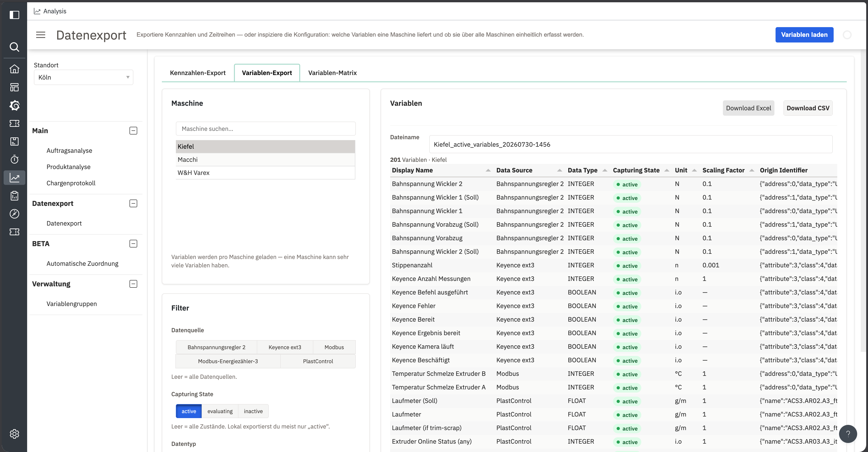Image resolution: width=868 pixels, height=452 pixels.
Task: Toggle Modbus-Energiezähler-3 data source filter
Action: pyautogui.click(x=228, y=361)
